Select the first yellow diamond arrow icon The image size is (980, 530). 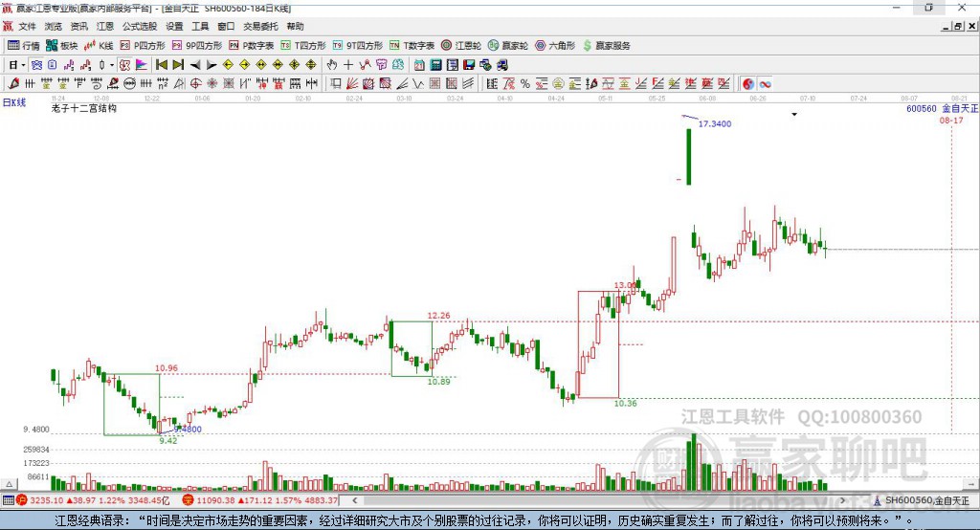click(228, 65)
